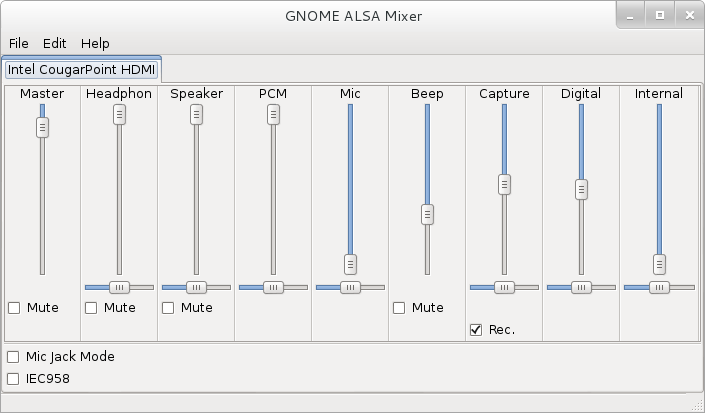Image resolution: width=705 pixels, height=413 pixels.
Task: Click the Master volume slider handle
Action: click(42, 128)
